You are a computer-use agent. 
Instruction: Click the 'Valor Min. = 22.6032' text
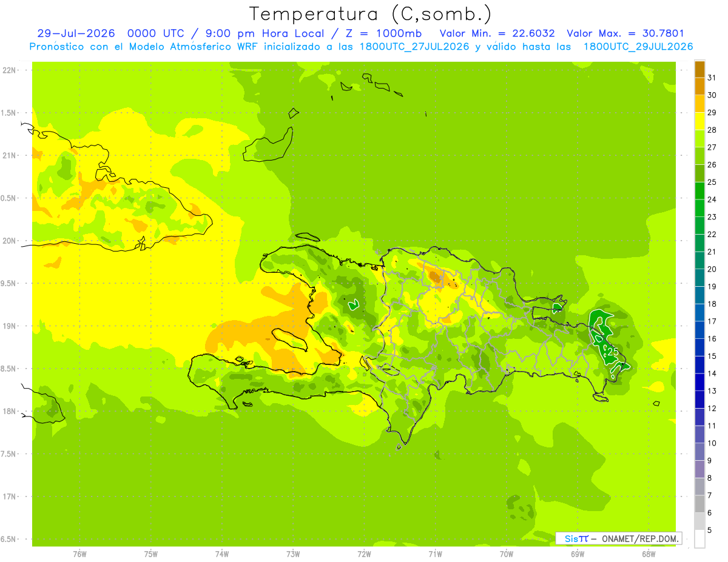tap(497, 33)
